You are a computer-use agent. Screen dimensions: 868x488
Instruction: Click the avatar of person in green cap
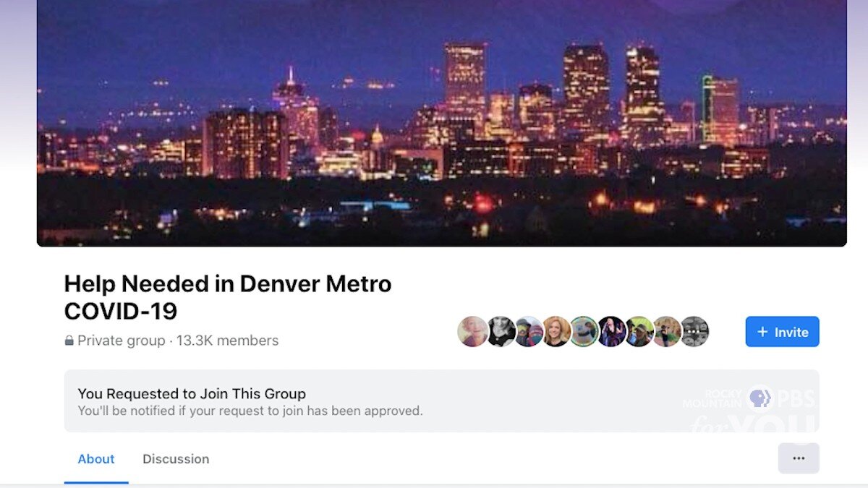[x=639, y=332]
